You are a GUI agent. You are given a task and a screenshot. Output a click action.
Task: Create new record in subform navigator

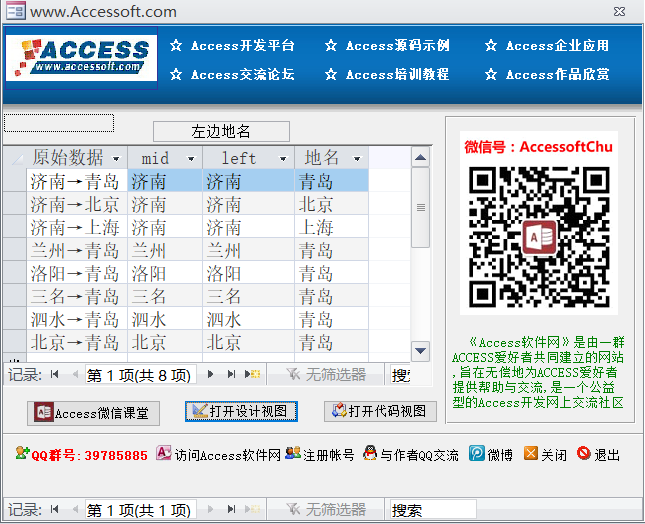[x=253, y=374]
